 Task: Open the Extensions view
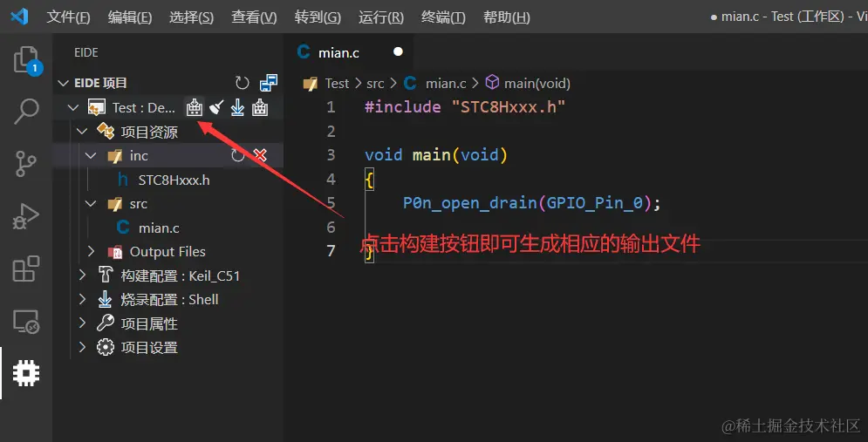pos(26,269)
